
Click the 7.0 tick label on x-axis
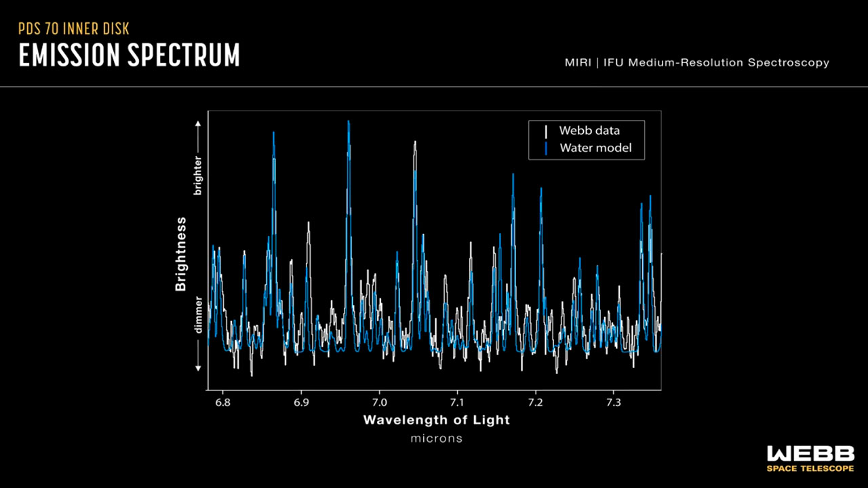[x=379, y=403]
